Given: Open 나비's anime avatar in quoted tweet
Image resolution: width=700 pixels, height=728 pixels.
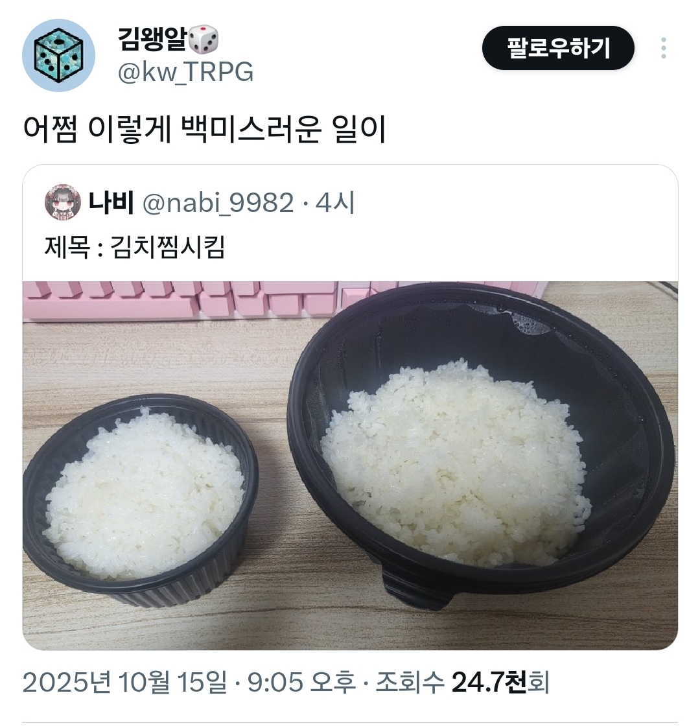Looking at the screenshot, I should (63, 202).
